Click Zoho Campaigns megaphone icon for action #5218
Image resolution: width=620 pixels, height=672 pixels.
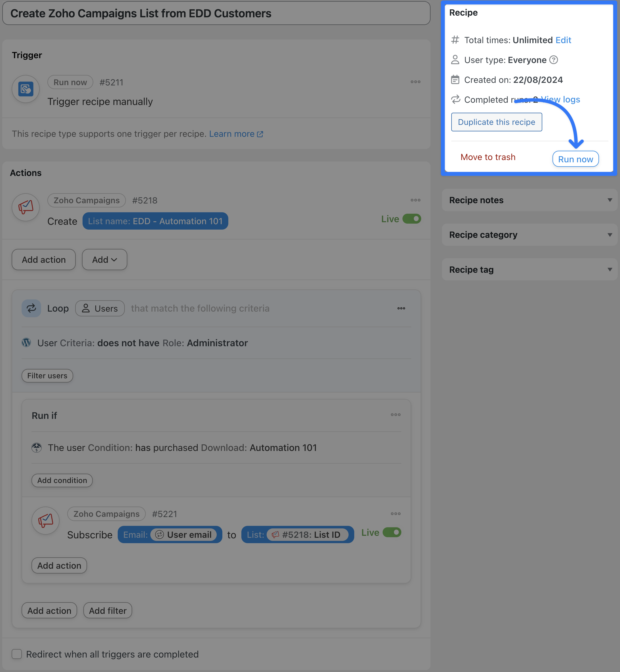click(x=26, y=207)
